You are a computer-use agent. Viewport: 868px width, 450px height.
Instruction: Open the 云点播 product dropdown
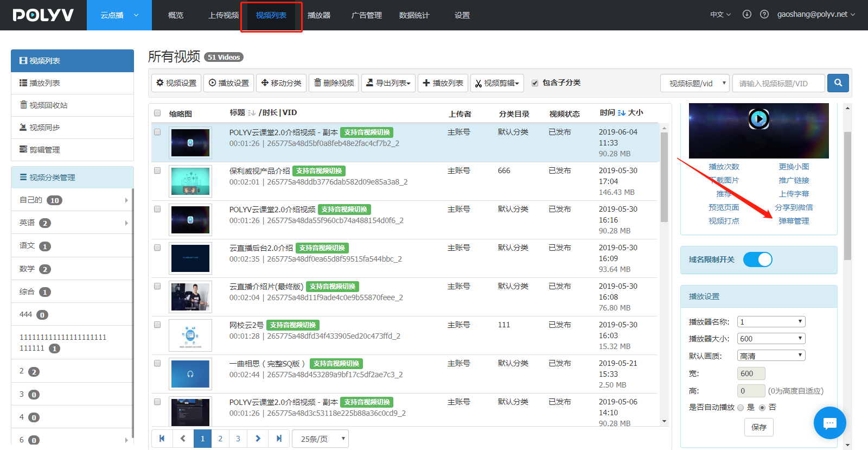(119, 15)
